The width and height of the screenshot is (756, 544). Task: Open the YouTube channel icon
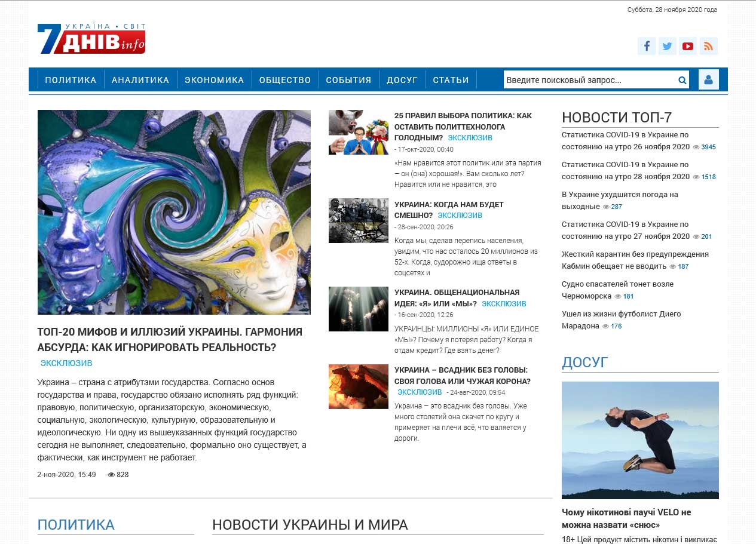688,45
